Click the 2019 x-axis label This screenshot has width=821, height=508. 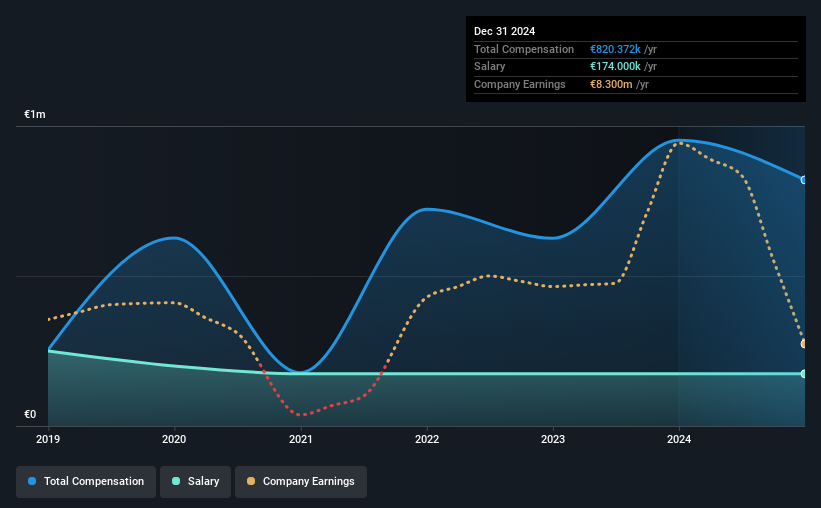click(48, 439)
